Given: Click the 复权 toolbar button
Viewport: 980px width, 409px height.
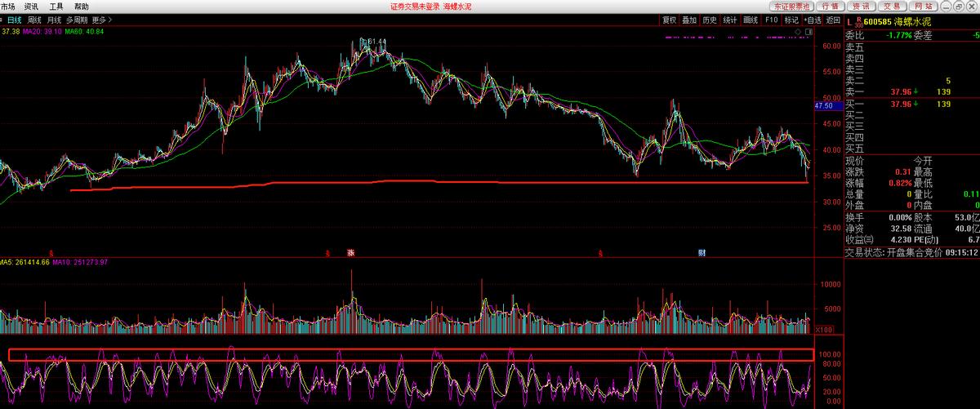Looking at the screenshot, I should coord(670,20).
